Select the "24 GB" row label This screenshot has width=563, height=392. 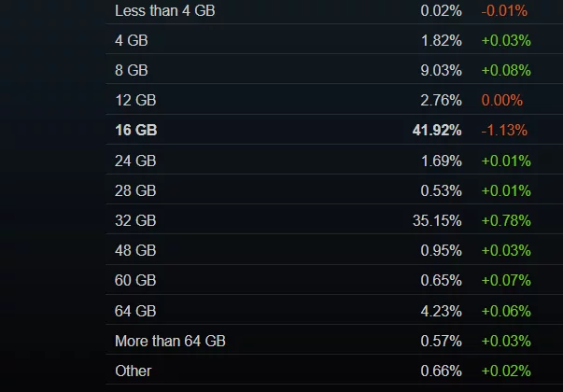[x=135, y=161]
